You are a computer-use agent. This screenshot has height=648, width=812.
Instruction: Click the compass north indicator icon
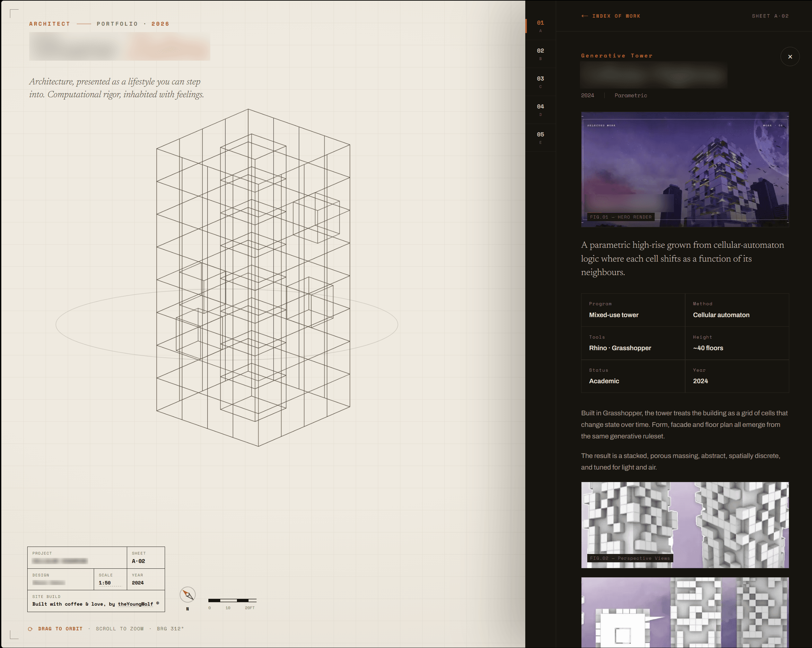(x=188, y=594)
